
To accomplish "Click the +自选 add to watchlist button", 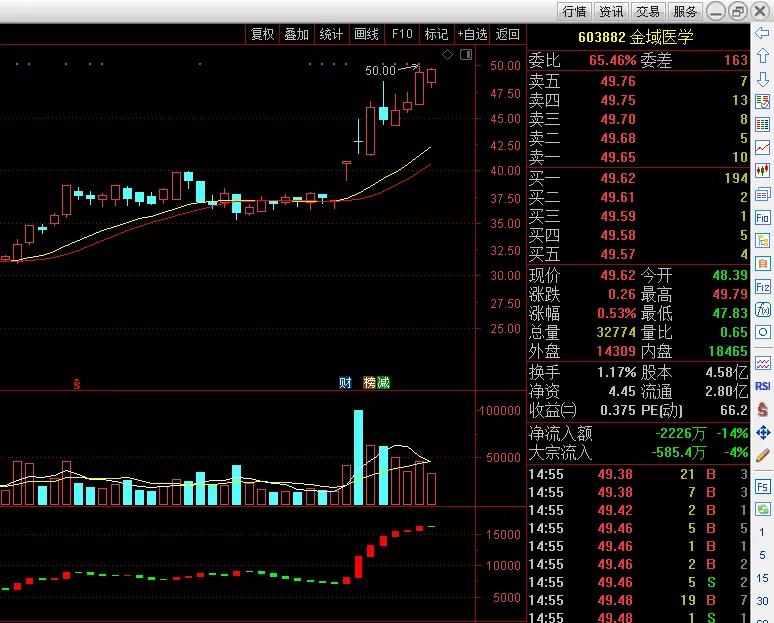I will (472, 34).
